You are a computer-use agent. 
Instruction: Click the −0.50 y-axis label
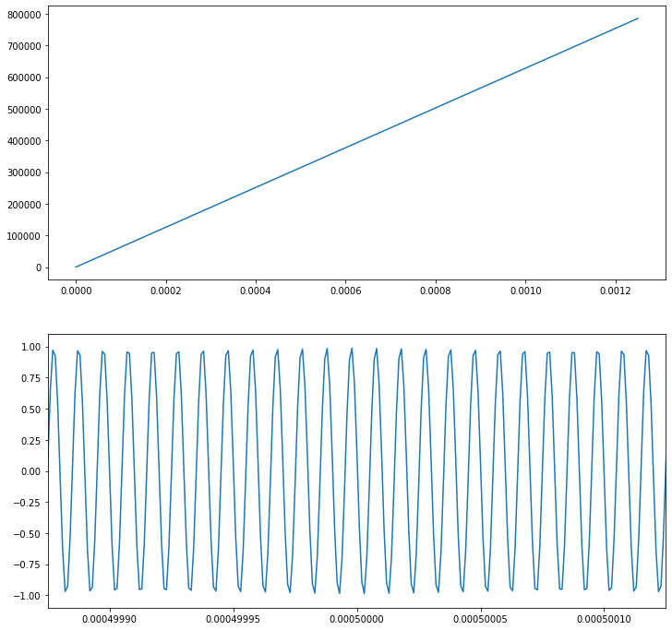coord(28,534)
